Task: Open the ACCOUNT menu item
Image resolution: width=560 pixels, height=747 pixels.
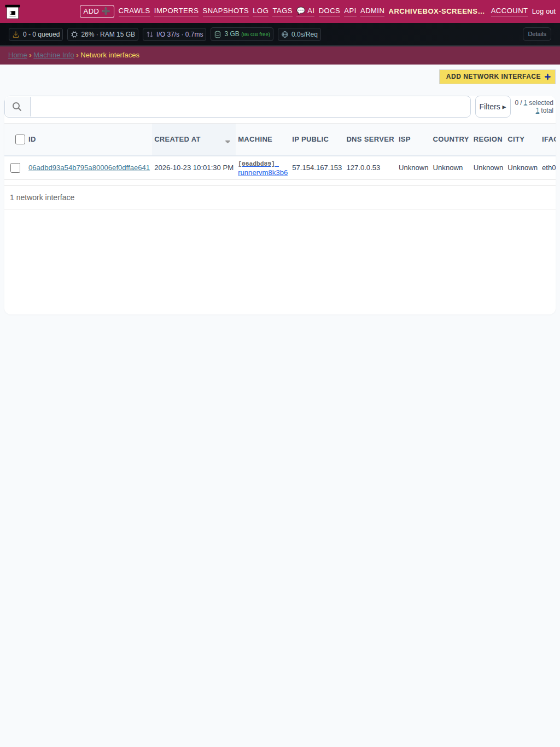Action: click(x=509, y=11)
